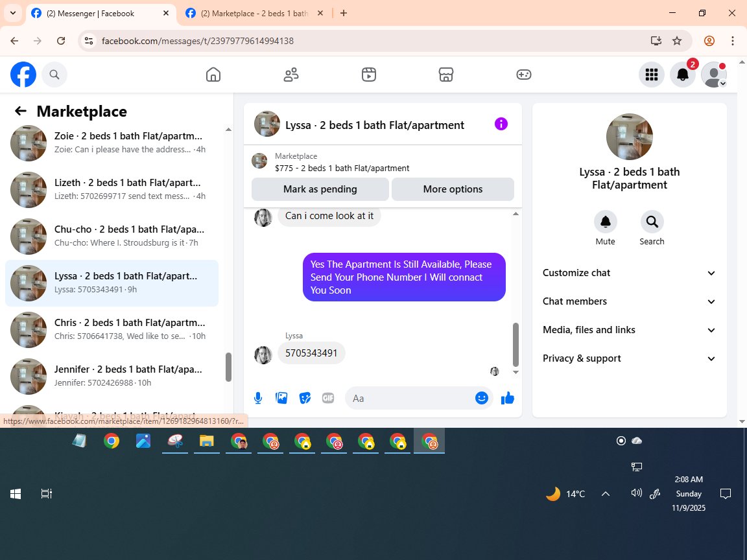747x560 pixels.
Task: Choose a GIF icon
Action: [x=328, y=398]
